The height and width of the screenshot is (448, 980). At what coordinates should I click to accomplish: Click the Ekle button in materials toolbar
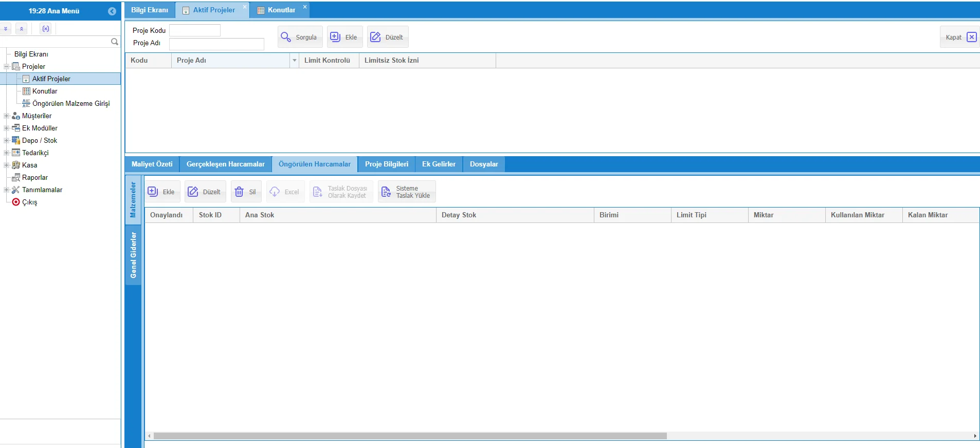pyautogui.click(x=162, y=192)
